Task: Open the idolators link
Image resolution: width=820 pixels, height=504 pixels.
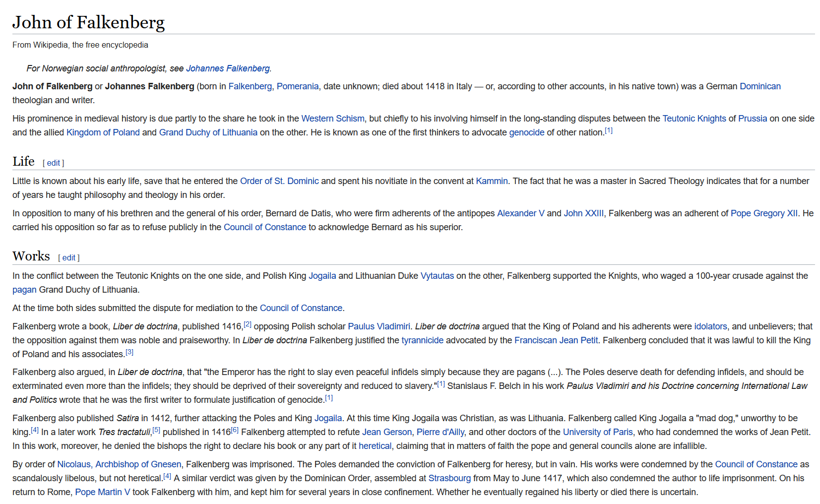Action: (x=710, y=326)
